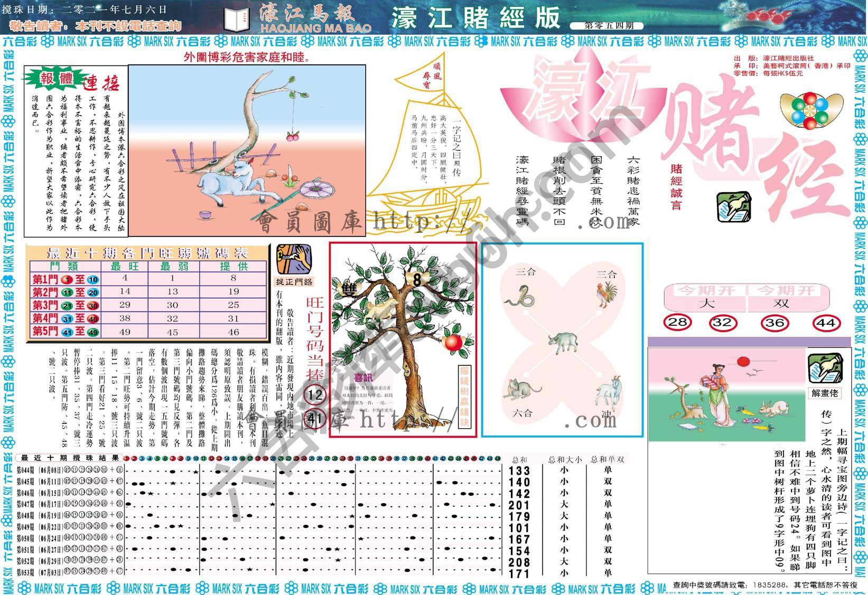Click the open book icon beside 濠江馬報

tap(235, 19)
